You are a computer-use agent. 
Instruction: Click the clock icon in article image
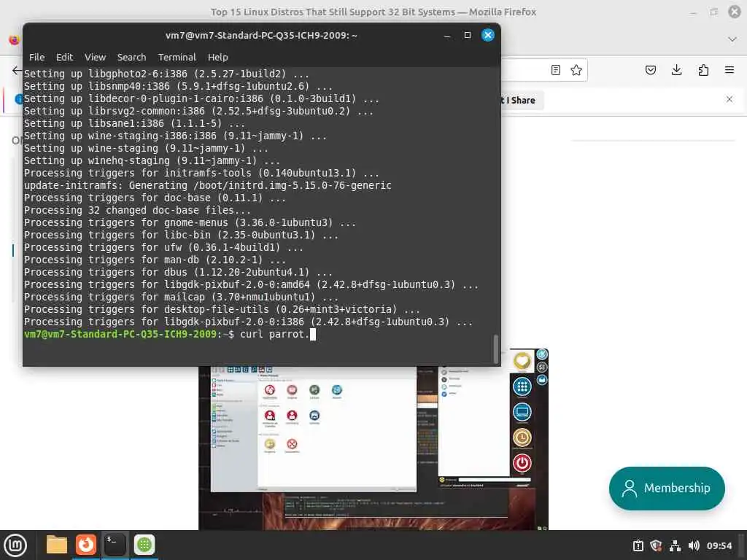[x=522, y=437]
